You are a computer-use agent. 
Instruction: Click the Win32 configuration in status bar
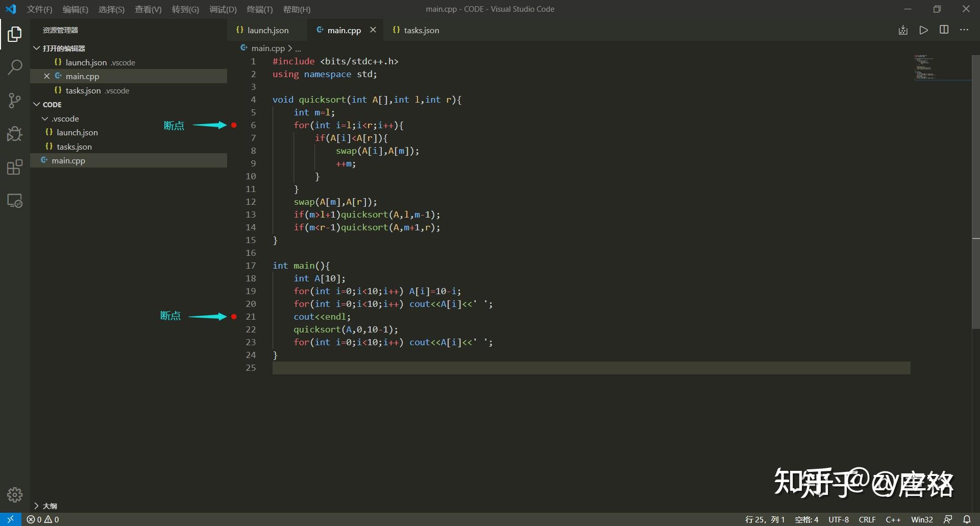coord(922,519)
